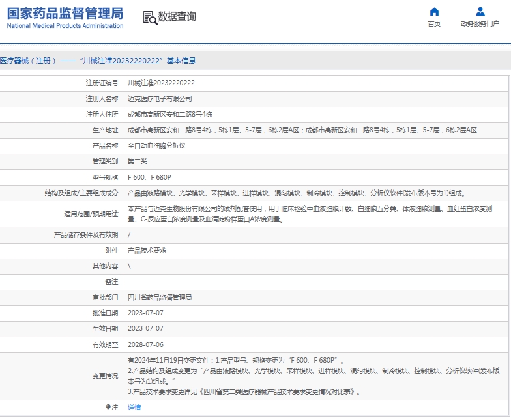
Task: Click the 产品名称 label
Action: click(106, 146)
